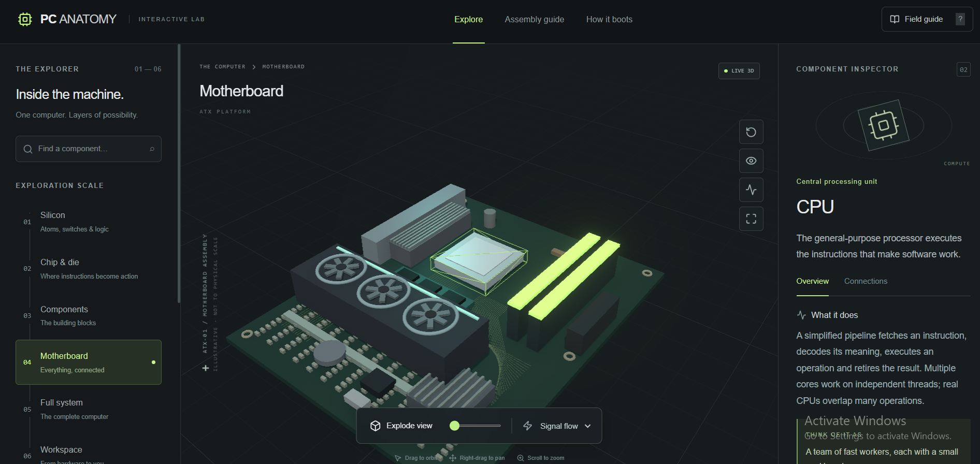Click the magnifier icon in the search box
Image resolution: width=980 pixels, height=464 pixels.
pos(28,149)
